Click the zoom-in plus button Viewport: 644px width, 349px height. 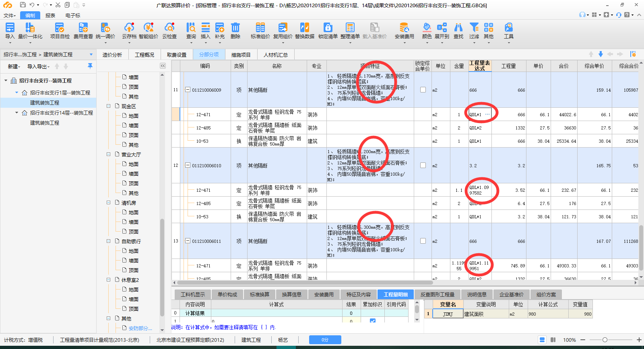639,340
